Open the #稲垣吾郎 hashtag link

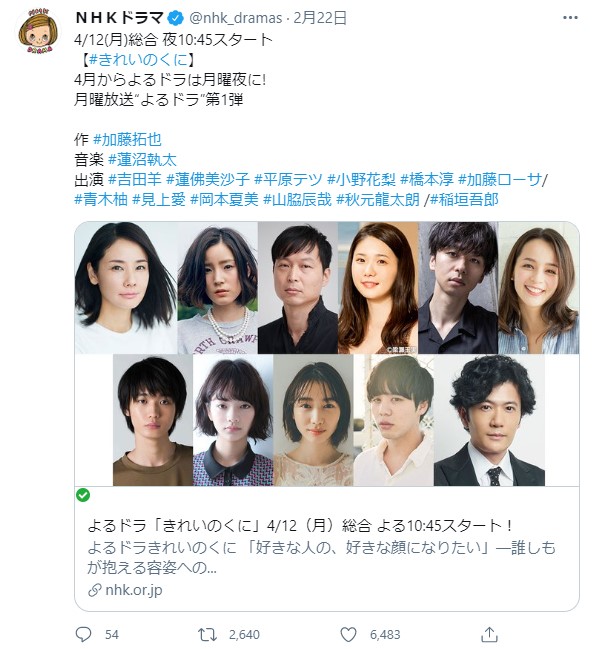click(464, 200)
